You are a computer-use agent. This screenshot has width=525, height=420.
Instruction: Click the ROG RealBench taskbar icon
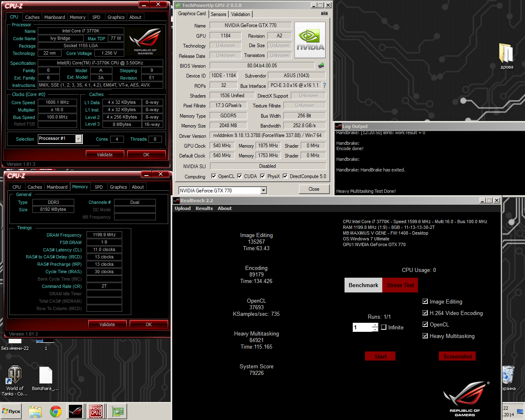pos(75,411)
